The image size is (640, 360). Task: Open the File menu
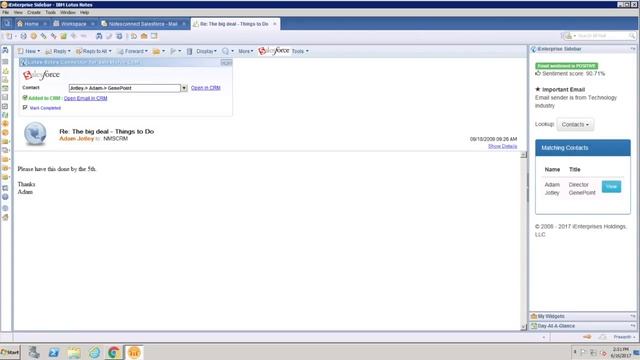[x=6, y=12]
